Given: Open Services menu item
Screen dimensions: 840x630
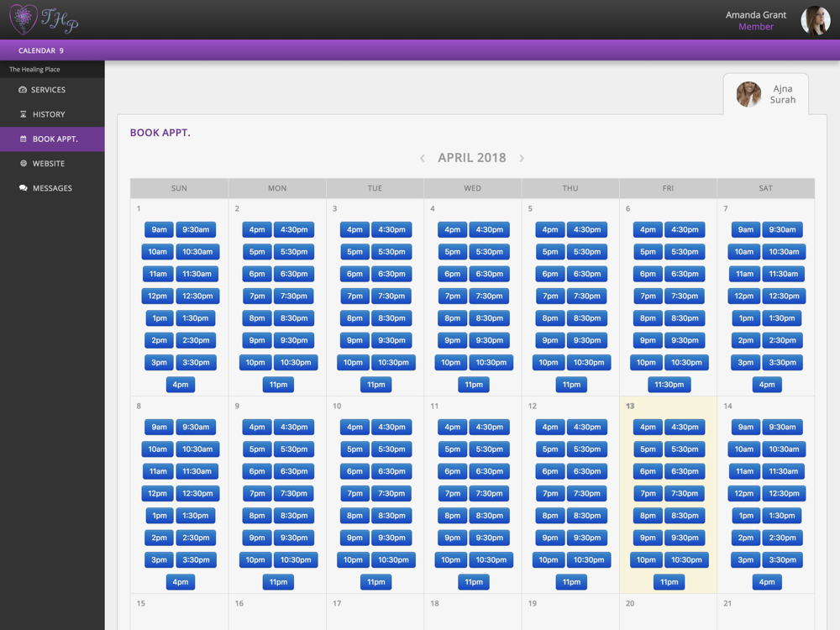Looking at the screenshot, I should tap(52, 90).
